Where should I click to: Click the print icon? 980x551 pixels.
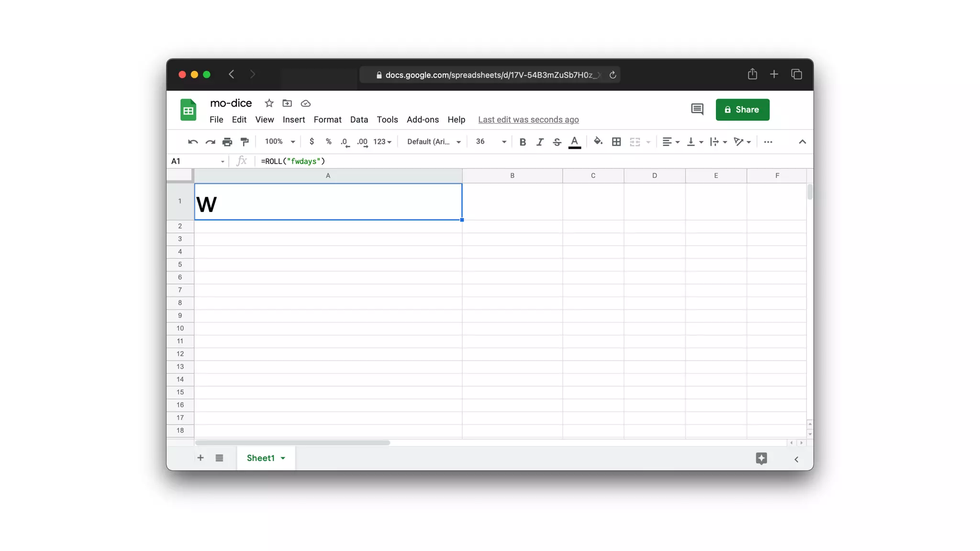point(227,142)
